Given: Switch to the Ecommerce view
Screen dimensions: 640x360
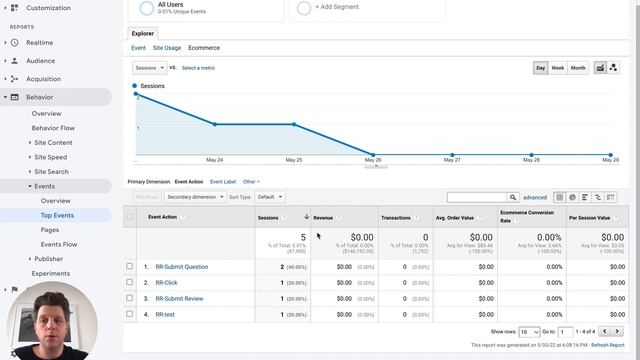Looking at the screenshot, I should [204, 48].
